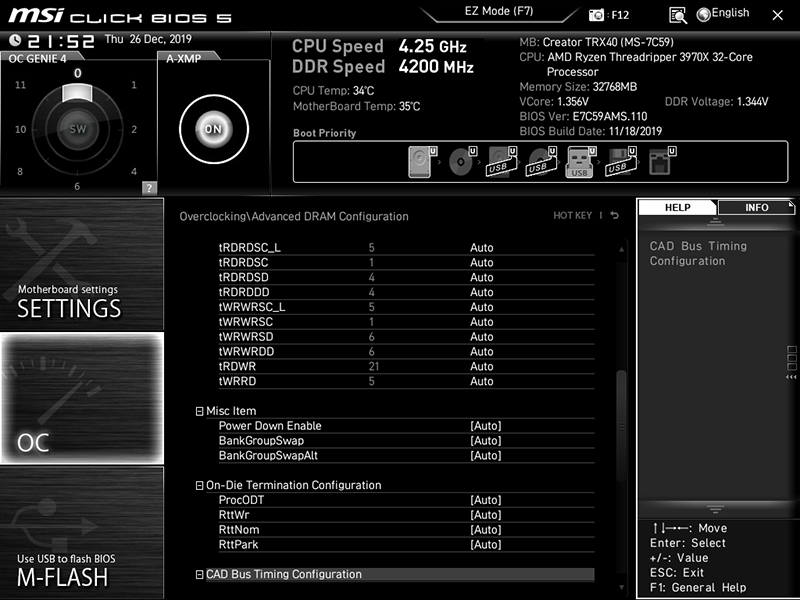Click the back arrow beside HOT KEY
800x600 pixels.
(615, 215)
